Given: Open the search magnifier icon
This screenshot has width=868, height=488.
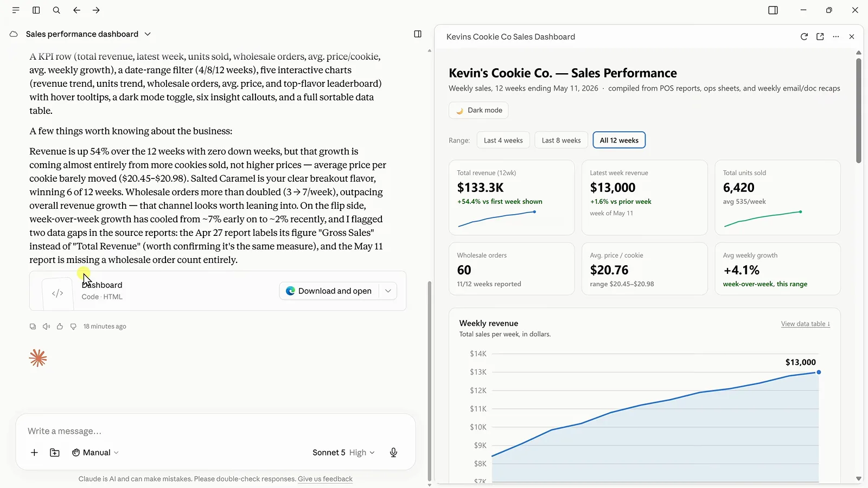Looking at the screenshot, I should 56,10.
